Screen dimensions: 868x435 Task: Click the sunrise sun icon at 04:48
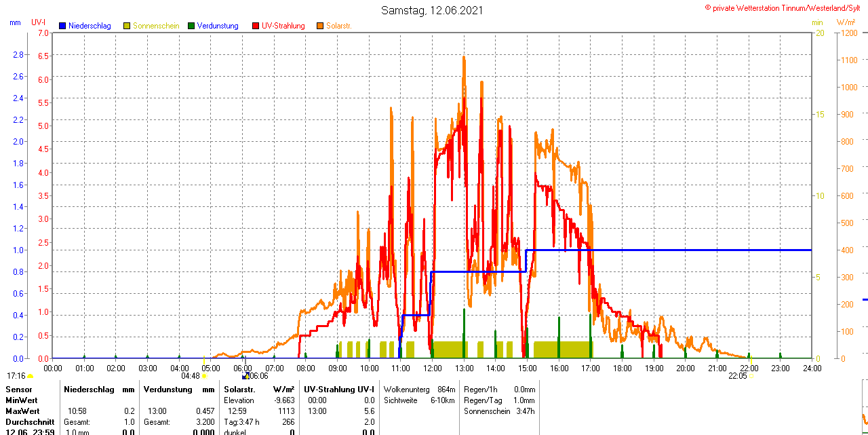(x=204, y=376)
